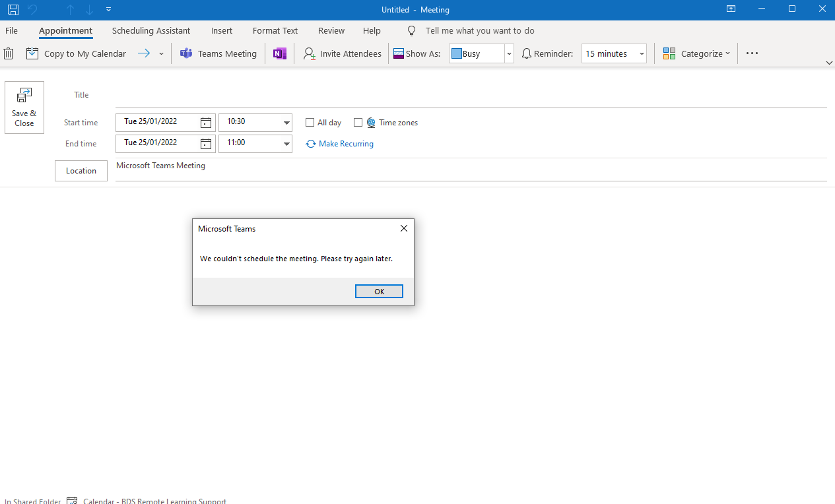Screen dimensions: 835x504
Task: Click the more commands ellipsis
Action: pos(752,53)
